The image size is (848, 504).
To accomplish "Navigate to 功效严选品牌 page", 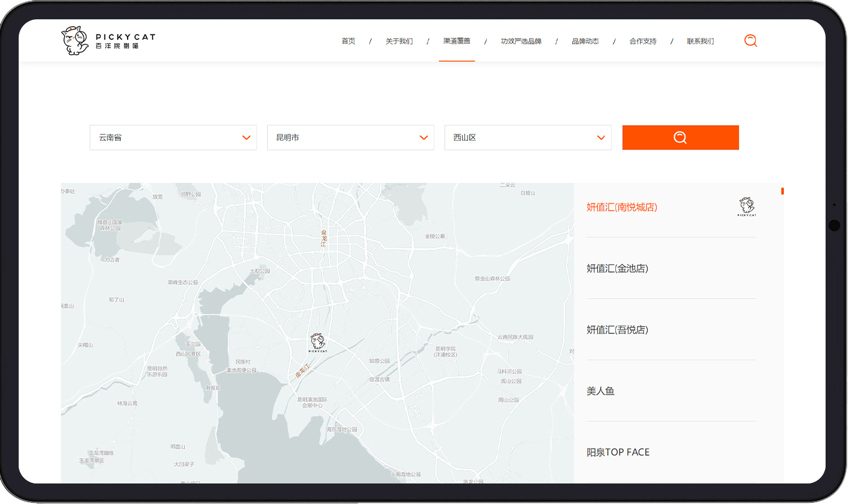I will click(x=521, y=41).
